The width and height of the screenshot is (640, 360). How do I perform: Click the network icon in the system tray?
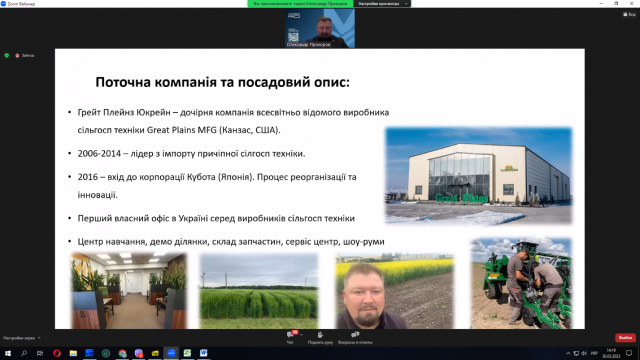[x=576, y=353]
